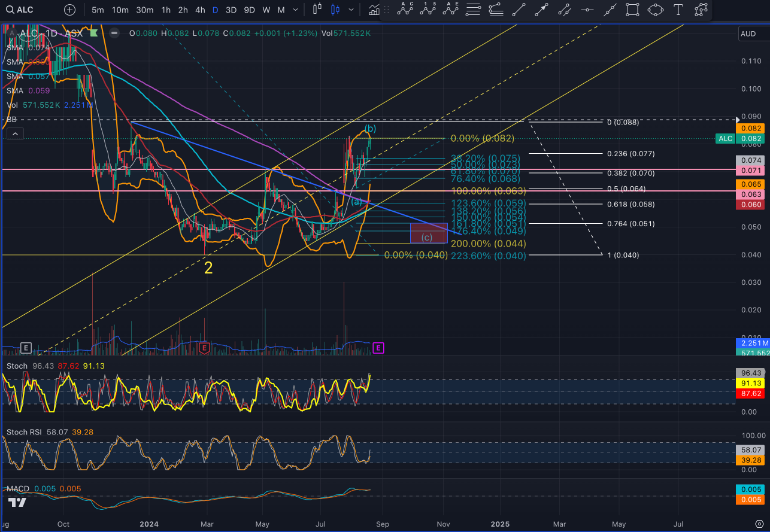The image size is (770, 532).
Task: Switch to the 2h timeframe
Action: click(183, 10)
